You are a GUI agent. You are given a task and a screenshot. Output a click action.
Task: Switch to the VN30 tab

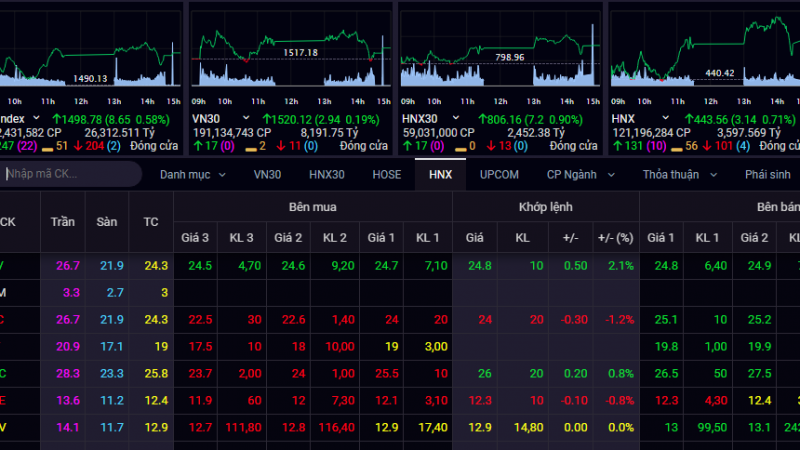point(267,174)
